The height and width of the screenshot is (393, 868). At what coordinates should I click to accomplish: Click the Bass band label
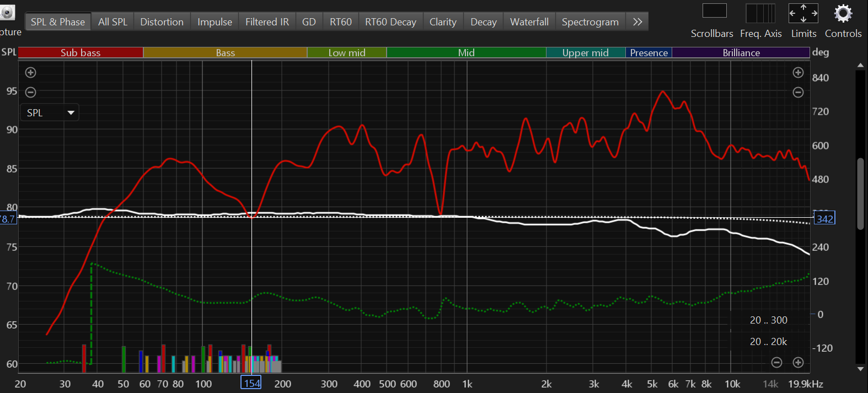point(225,53)
